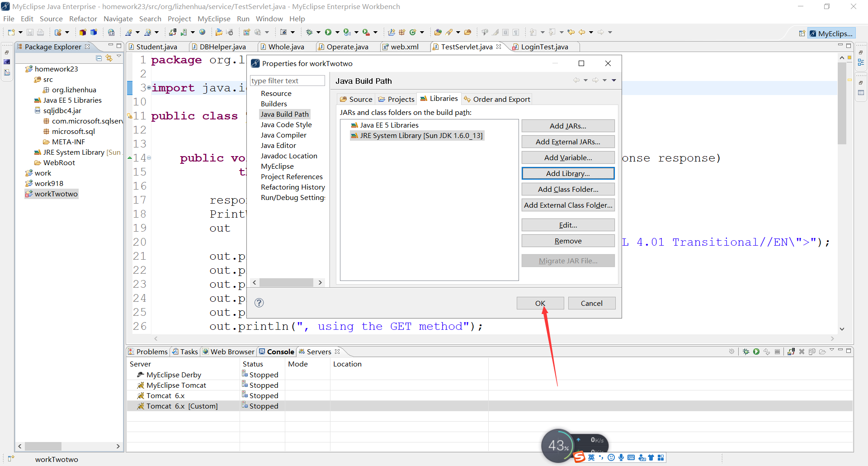Click Cancel in the Properties dialog
Viewport: 868px width, 466px height.
point(592,303)
